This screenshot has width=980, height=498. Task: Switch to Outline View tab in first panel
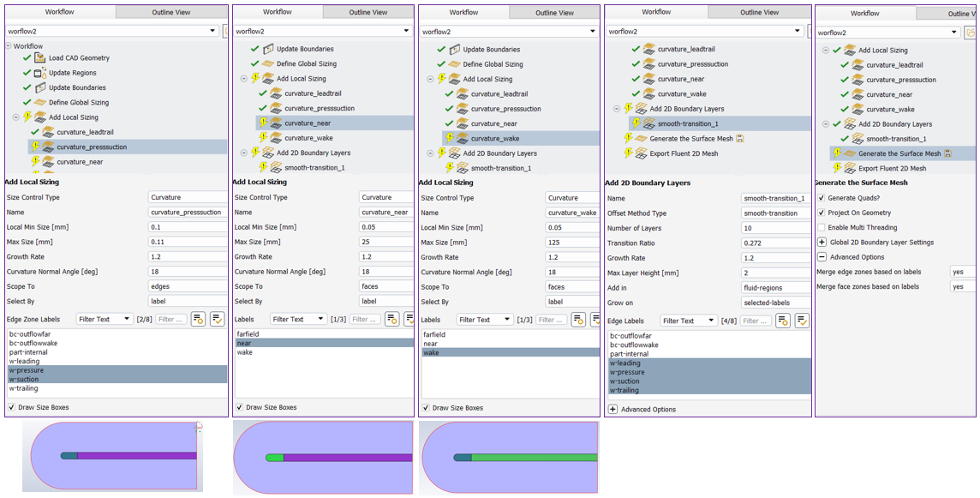[171, 13]
